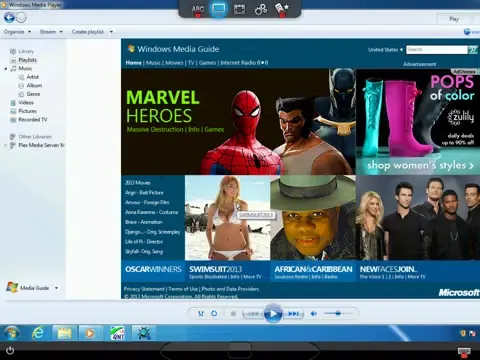Click Life of Pi - Director link

click(x=144, y=242)
